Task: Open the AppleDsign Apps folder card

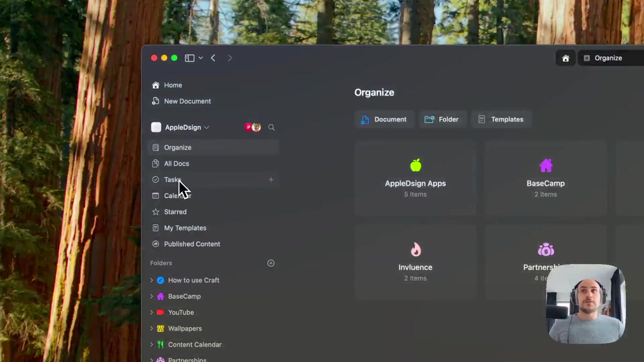Action: click(415, 178)
